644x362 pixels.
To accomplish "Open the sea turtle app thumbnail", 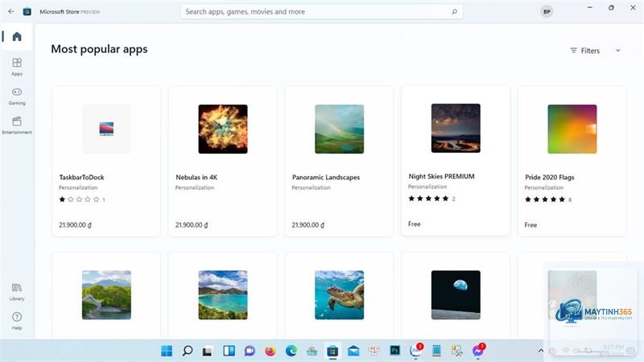I will pos(339,294).
